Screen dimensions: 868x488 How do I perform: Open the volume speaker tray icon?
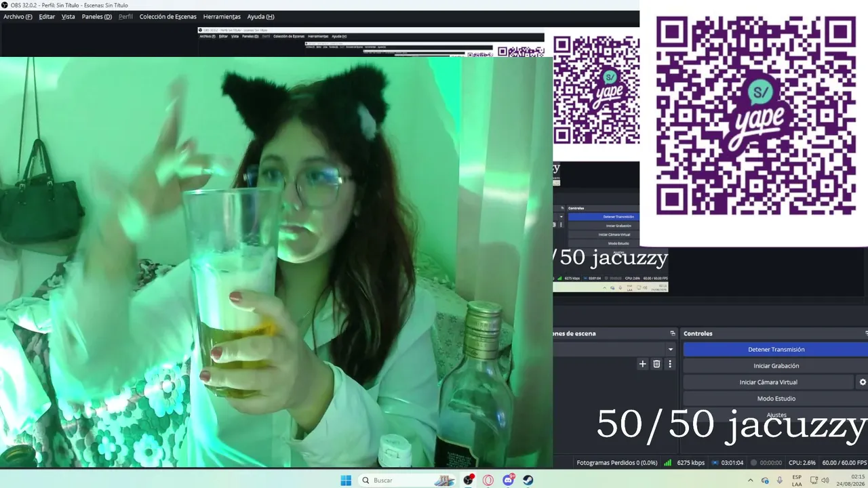pyautogui.click(x=825, y=481)
